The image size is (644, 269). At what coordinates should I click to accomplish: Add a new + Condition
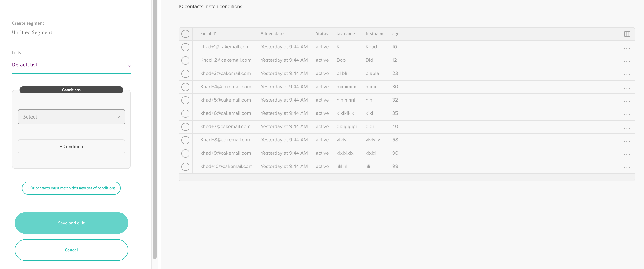(x=71, y=146)
